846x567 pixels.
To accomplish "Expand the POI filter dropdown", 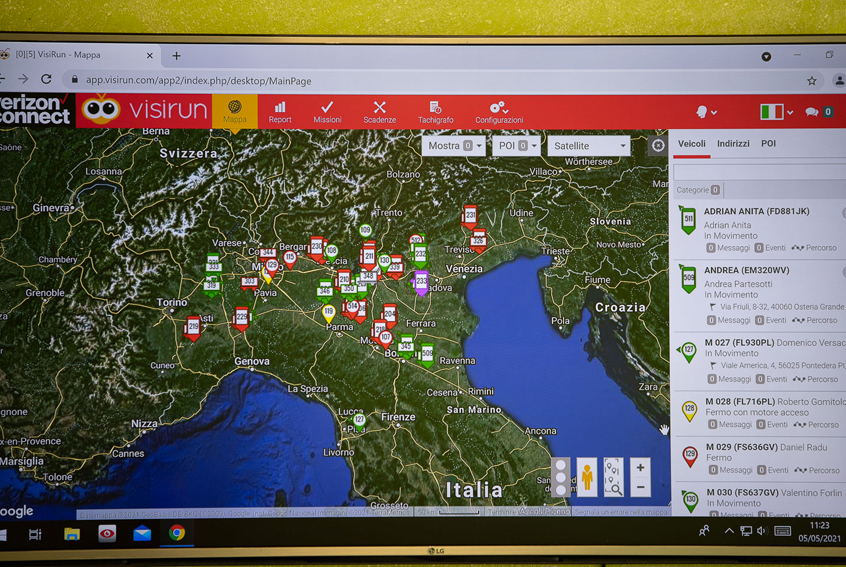I will coord(516,146).
